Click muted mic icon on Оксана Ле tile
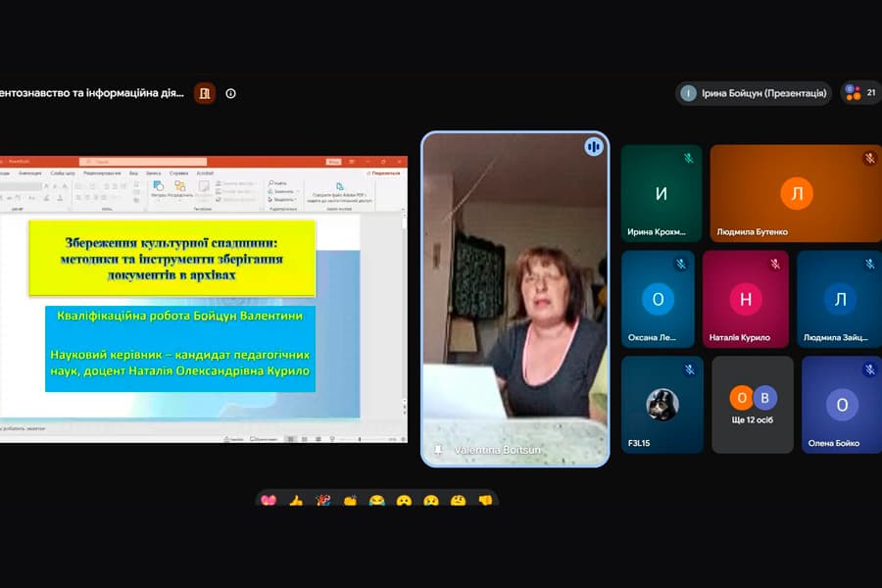The image size is (882, 588). coord(681,264)
